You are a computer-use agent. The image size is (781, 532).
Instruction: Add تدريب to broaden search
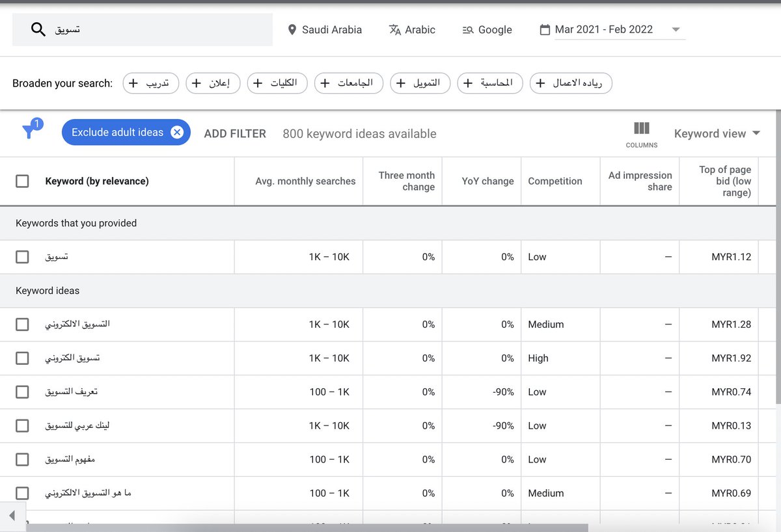pyautogui.click(x=151, y=83)
